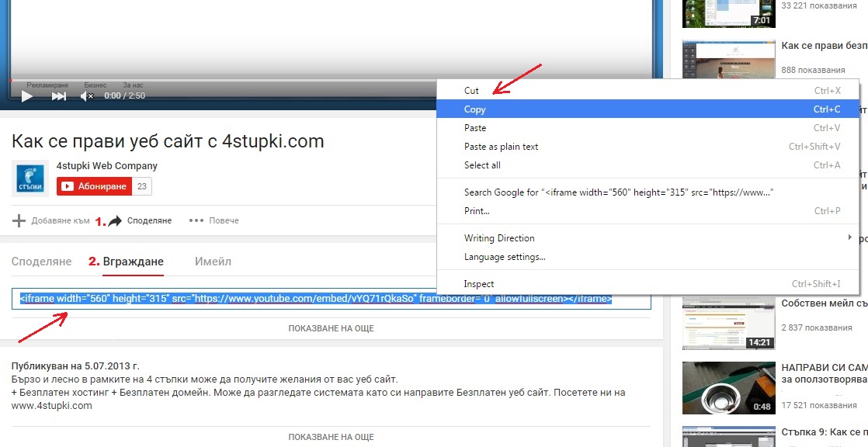Click the subscriber count 23

click(x=142, y=186)
